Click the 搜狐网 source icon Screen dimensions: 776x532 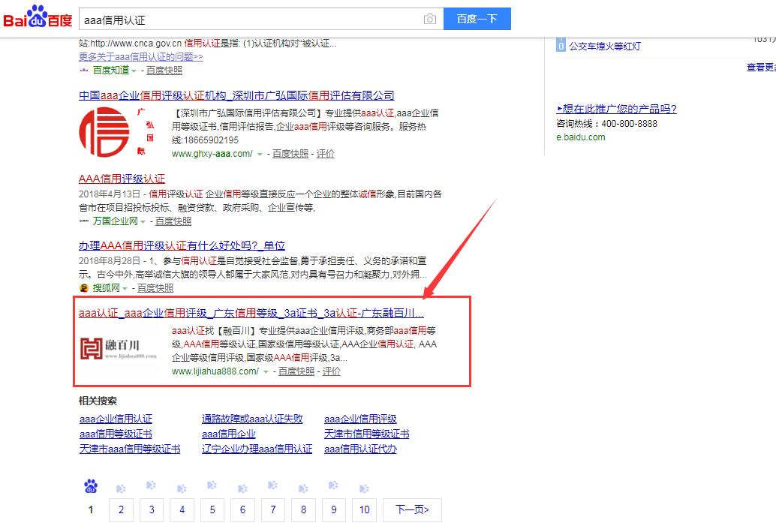tap(84, 288)
